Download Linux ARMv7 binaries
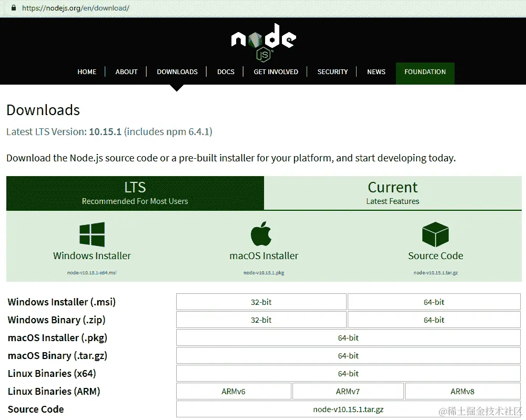Image resolution: width=526 pixels, height=420 pixels. click(x=348, y=392)
